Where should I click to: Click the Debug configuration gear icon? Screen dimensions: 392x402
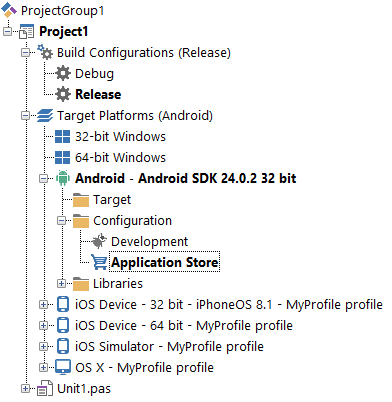pyautogui.click(x=63, y=73)
